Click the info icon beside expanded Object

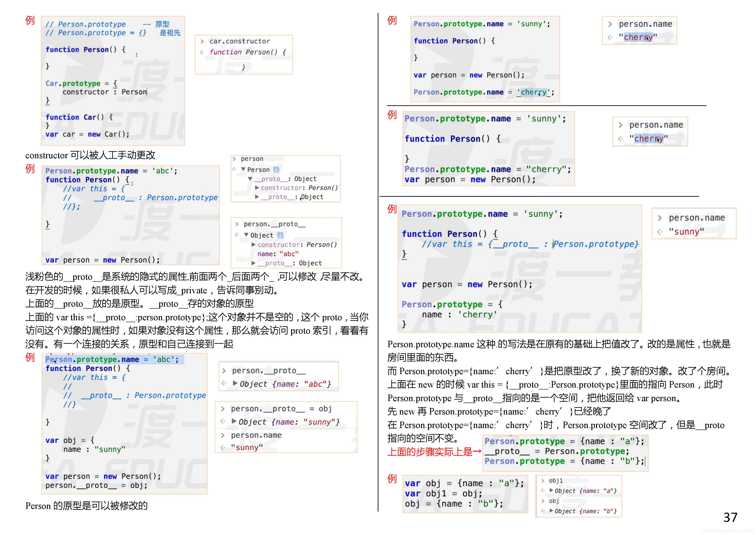click(x=280, y=235)
